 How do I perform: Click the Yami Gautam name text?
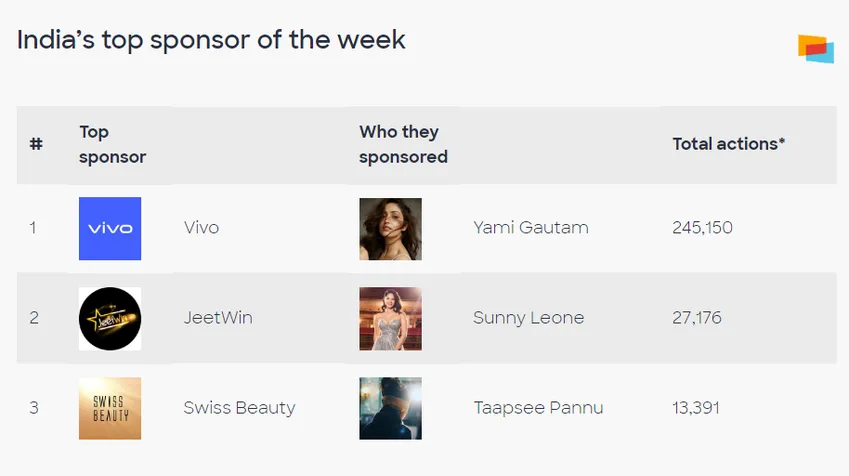tap(530, 228)
